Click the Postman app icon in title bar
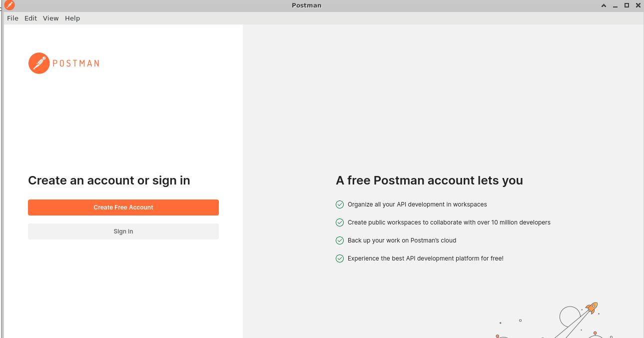The width and height of the screenshot is (644, 338). tap(9, 5)
